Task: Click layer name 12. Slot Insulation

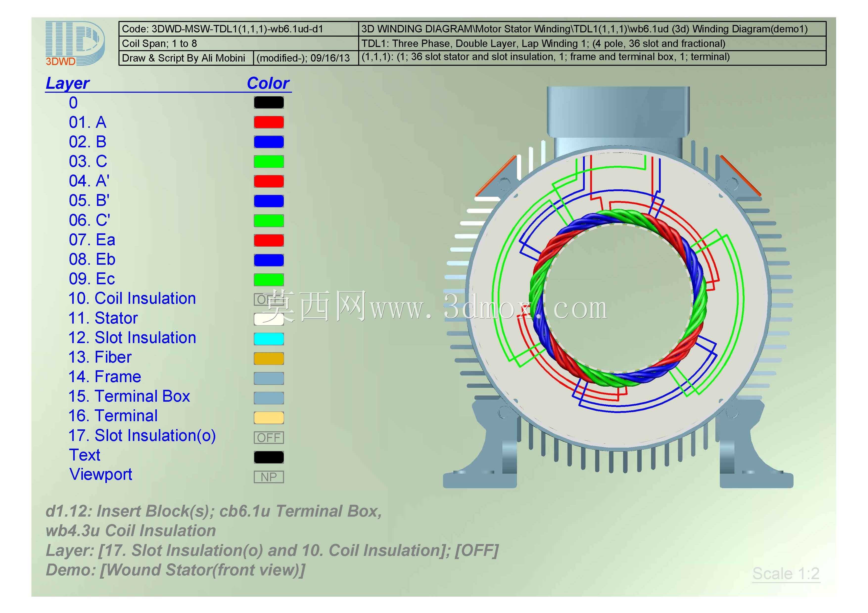Action: tap(132, 338)
